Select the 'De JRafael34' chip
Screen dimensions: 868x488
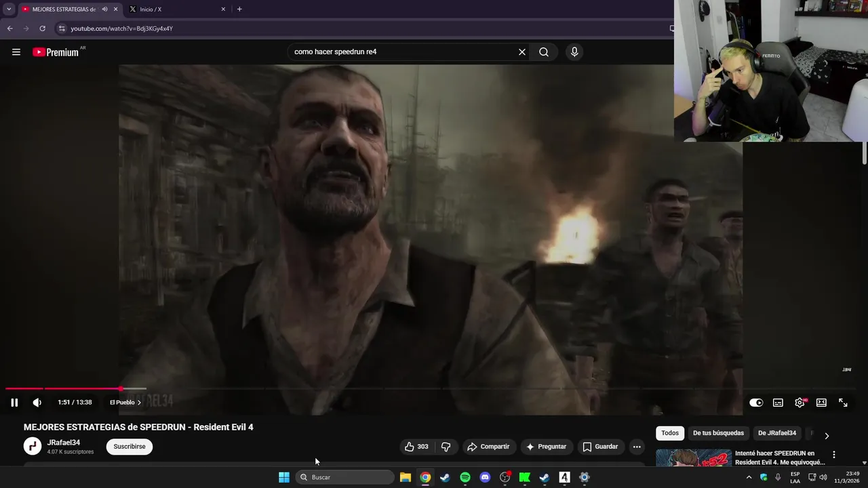click(x=777, y=433)
